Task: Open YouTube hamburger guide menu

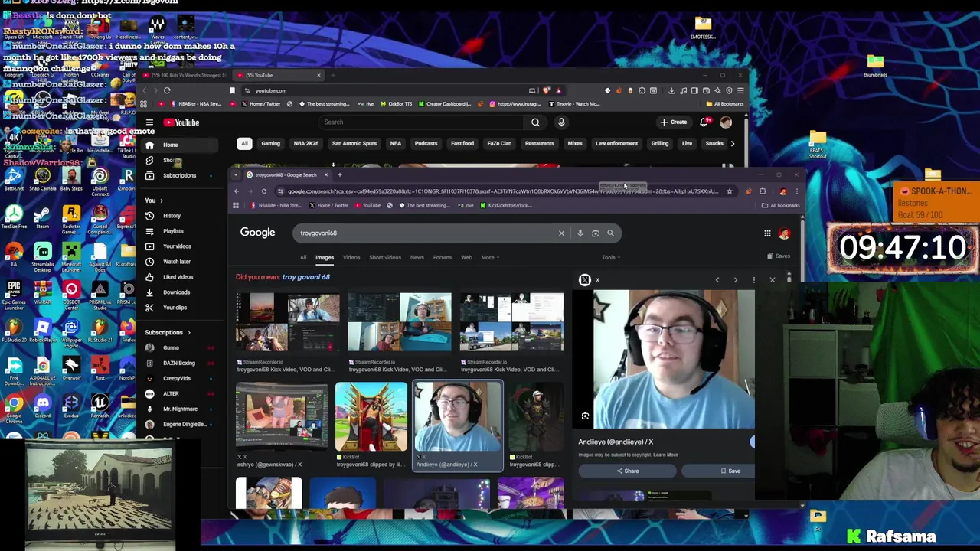Action: tap(149, 122)
